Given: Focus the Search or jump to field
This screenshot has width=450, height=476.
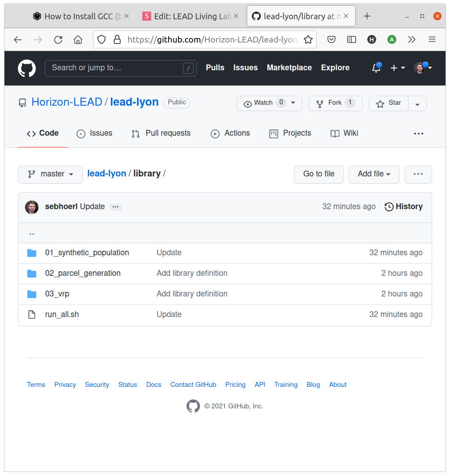Looking at the screenshot, I should (x=121, y=68).
